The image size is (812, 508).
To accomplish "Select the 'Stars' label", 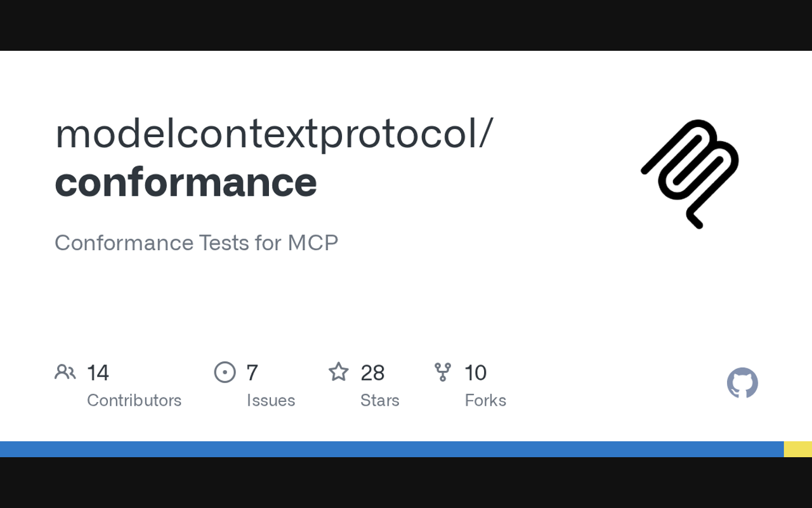I will click(380, 400).
